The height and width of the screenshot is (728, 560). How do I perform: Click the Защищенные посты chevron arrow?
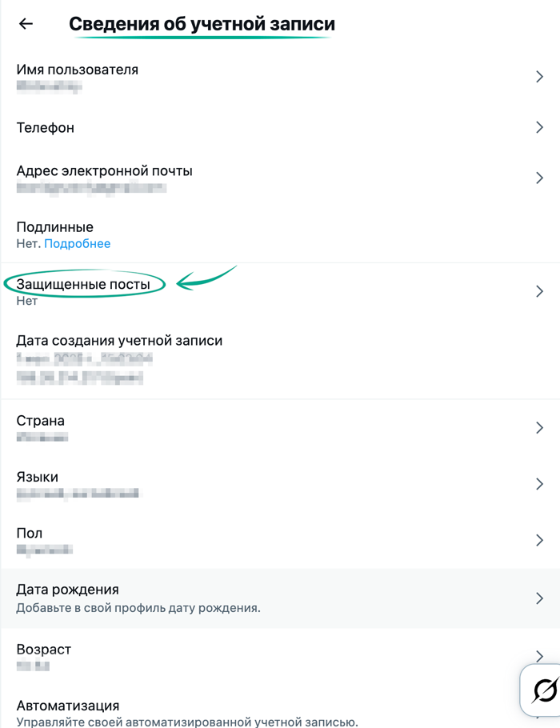540,291
